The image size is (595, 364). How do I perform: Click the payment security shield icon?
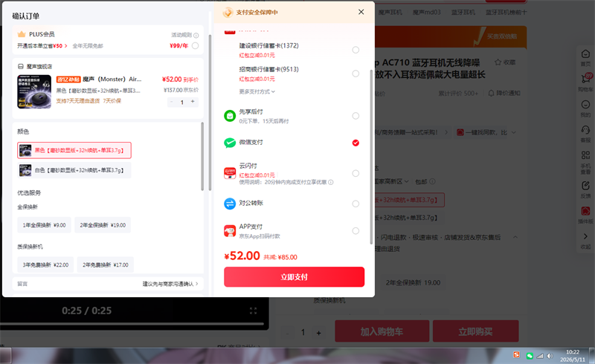coord(228,13)
